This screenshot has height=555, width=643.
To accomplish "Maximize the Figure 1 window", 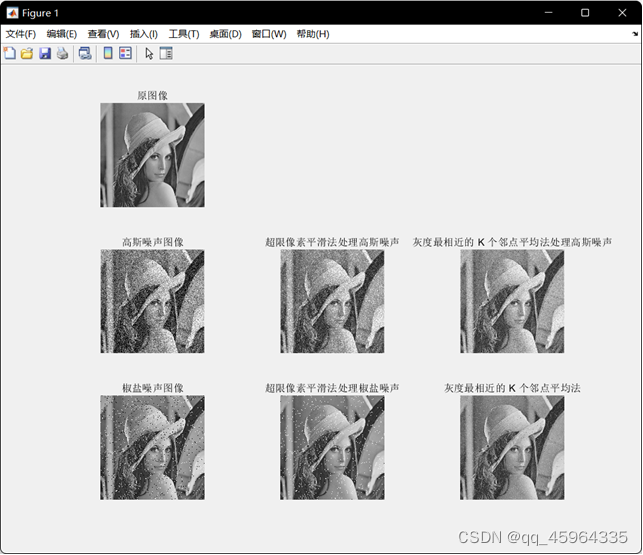I will pos(585,13).
